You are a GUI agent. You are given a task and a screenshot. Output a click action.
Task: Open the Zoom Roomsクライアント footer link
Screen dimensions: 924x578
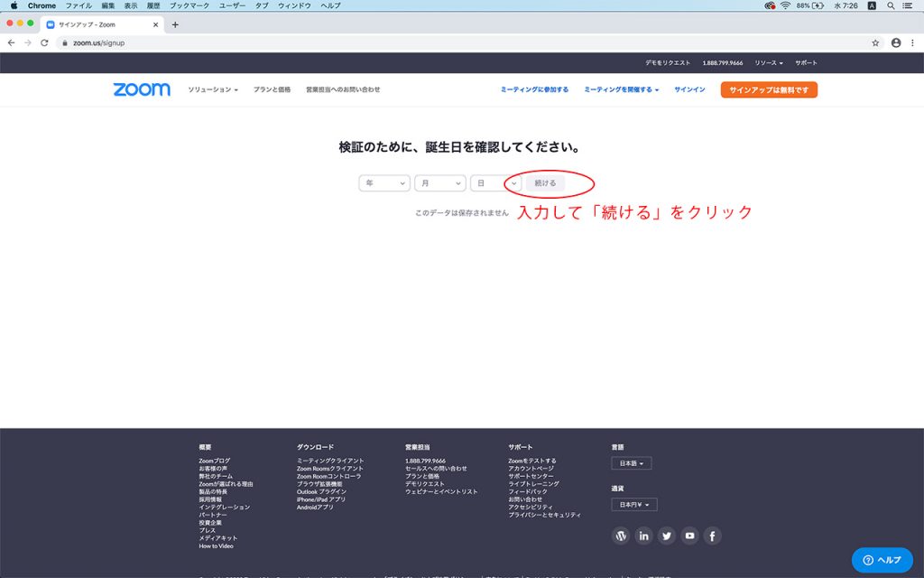pos(330,469)
